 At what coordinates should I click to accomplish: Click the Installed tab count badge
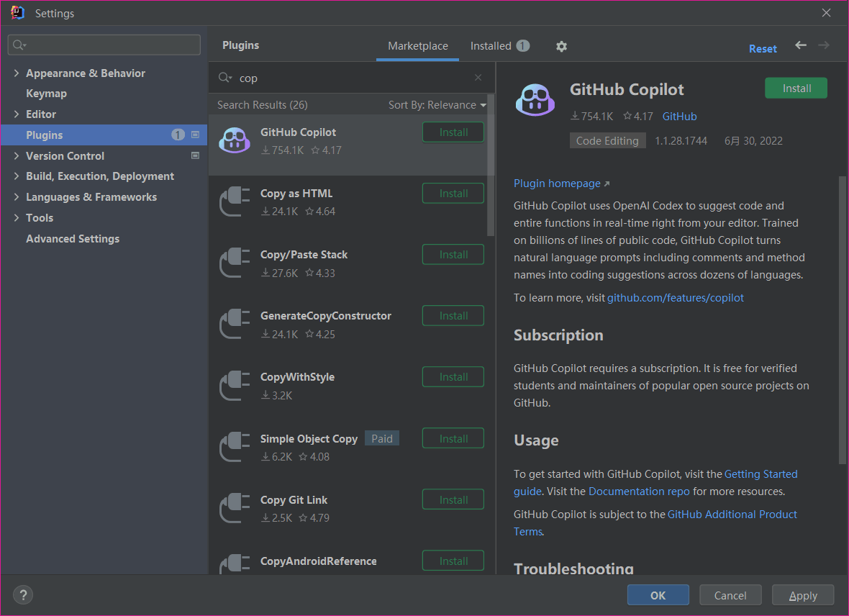coord(522,46)
